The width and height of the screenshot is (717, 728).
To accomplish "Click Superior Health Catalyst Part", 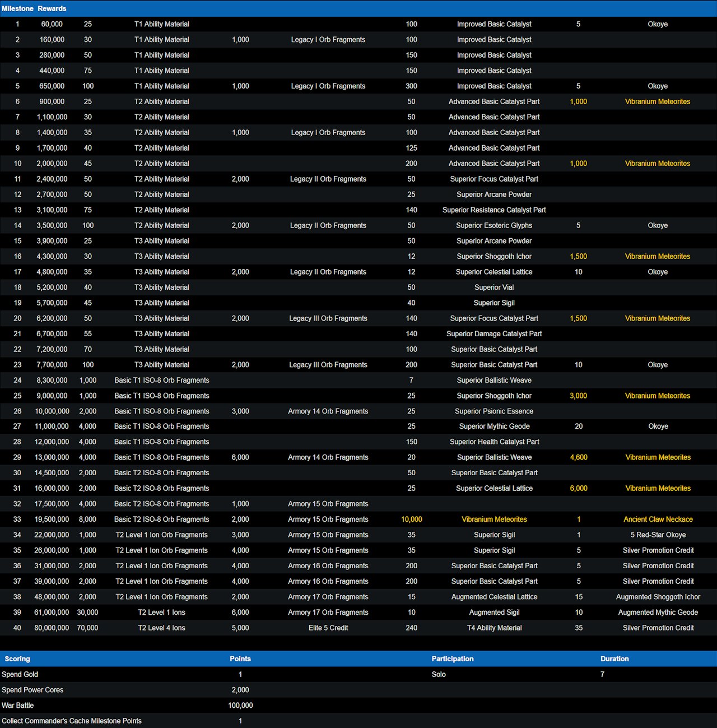I will [x=494, y=442].
